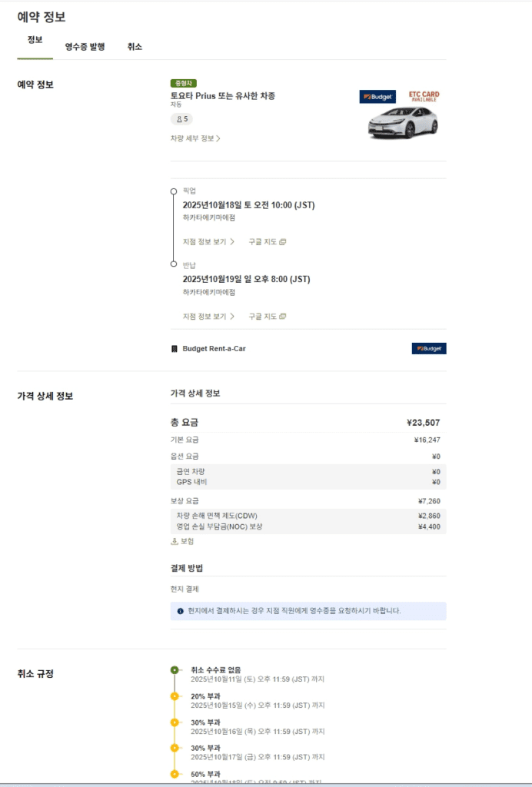Click the yellow 20% 부과 timeline marker
Image resolution: width=532 pixels, height=787 pixels.
(x=175, y=696)
